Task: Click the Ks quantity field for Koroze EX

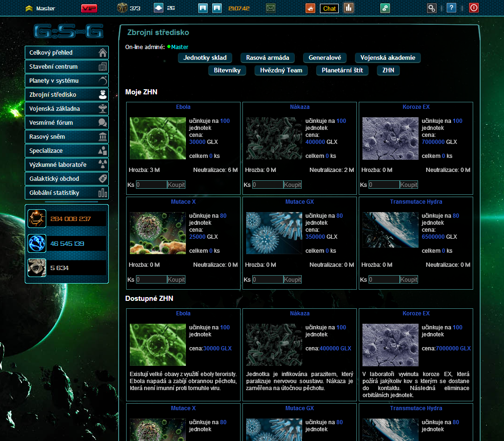Action: click(x=384, y=185)
